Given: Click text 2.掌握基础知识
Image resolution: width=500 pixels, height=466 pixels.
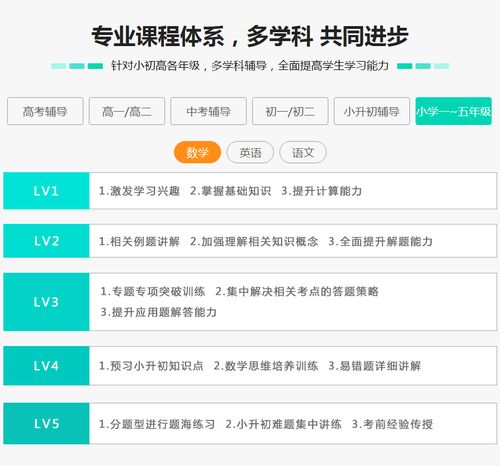Looking at the screenshot, I should (x=230, y=191).
